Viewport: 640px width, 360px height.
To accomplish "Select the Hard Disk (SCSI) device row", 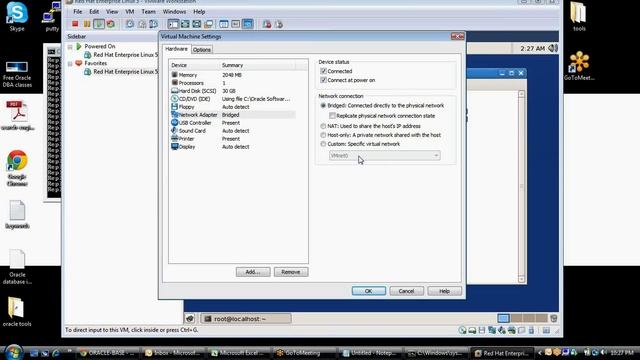I will pos(233,91).
